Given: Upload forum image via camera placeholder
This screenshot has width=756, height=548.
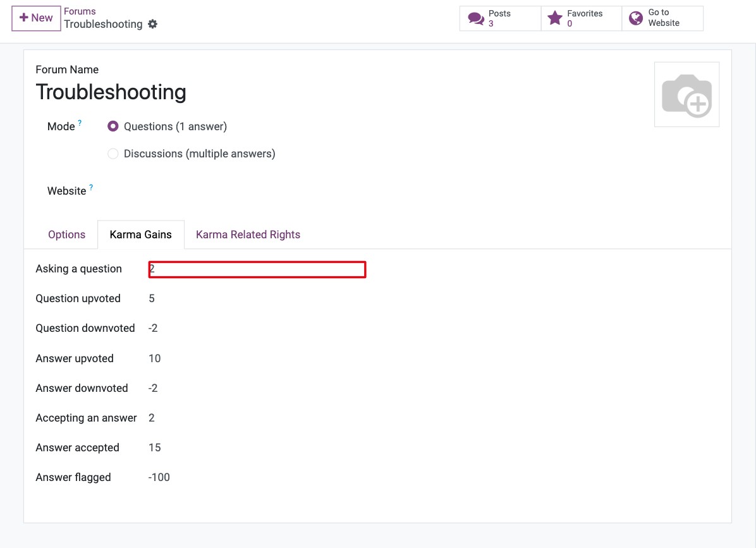Looking at the screenshot, I should (x=686, y=94).
